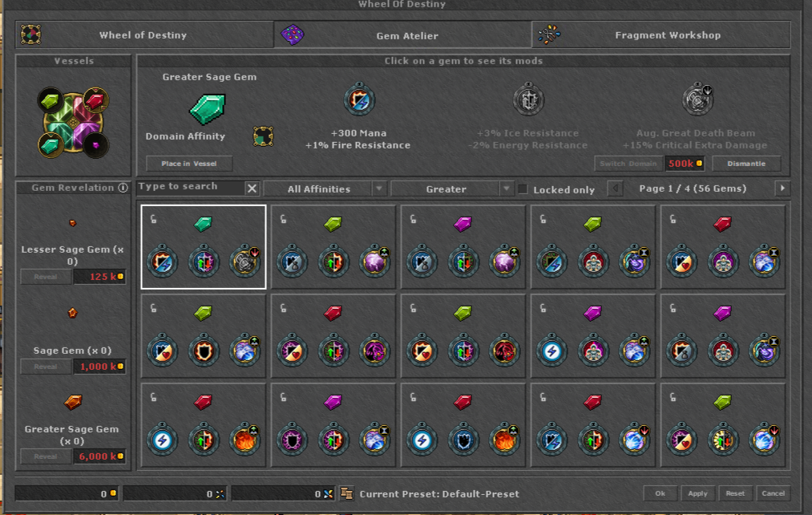Click the dark purple-rimmed shield mod icon
812x515 pixels.
click(292, 440)
